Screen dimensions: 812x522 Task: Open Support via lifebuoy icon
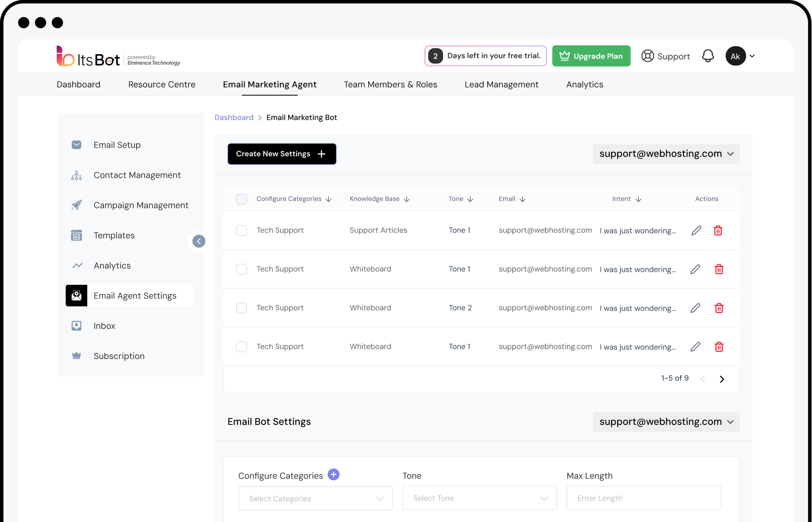click(648, 56)
